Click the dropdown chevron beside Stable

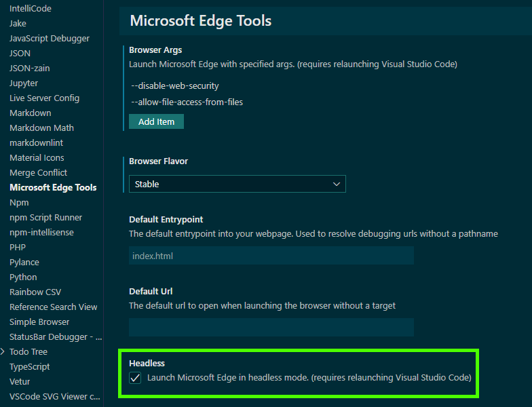click(x=337, y=185)
